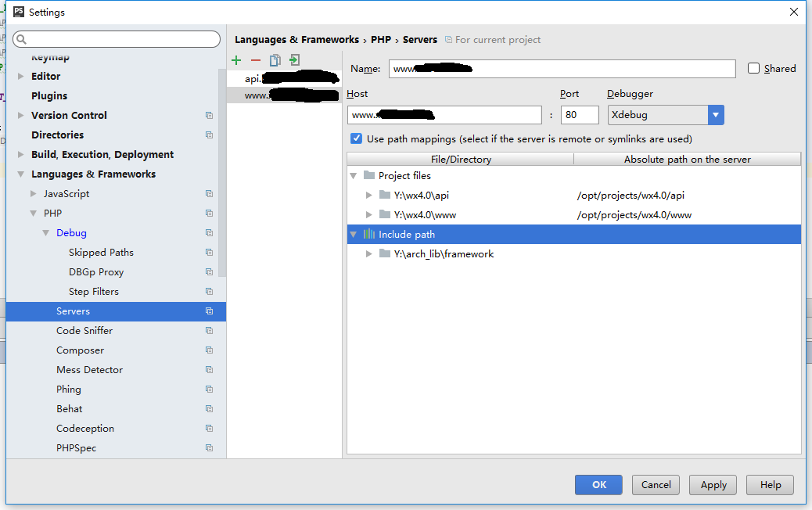
Task: Toggle Use path mappings checkbox
Action: [x=356, y=138]
